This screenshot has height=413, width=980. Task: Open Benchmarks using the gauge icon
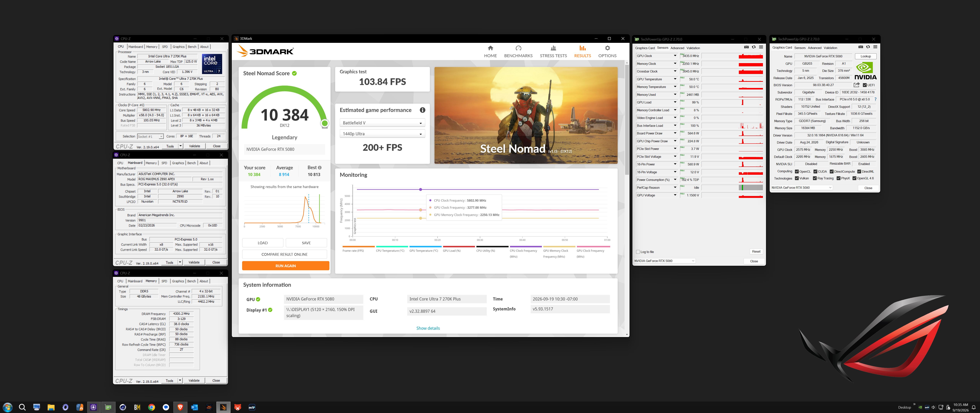[518, 48]
